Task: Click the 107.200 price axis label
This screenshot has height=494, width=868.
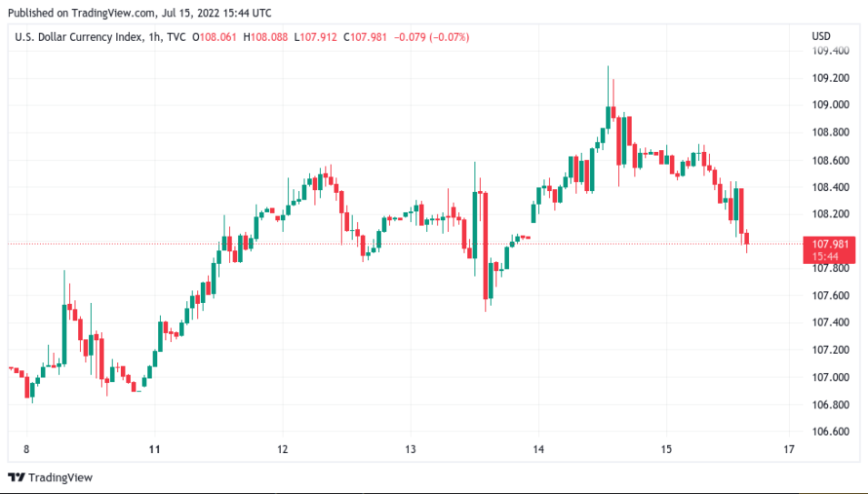Action: tap(831, 349)
